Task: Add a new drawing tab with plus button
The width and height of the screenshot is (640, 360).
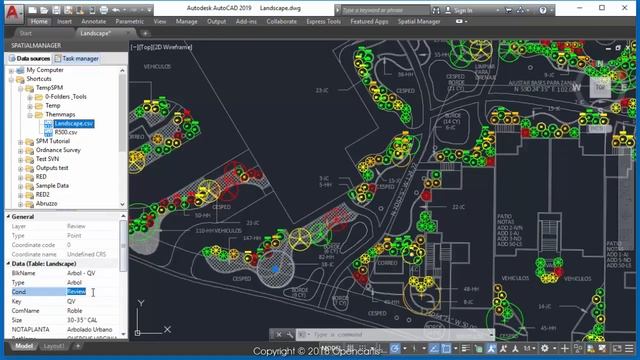Action: pyautogui.click(x=145, y=33)
